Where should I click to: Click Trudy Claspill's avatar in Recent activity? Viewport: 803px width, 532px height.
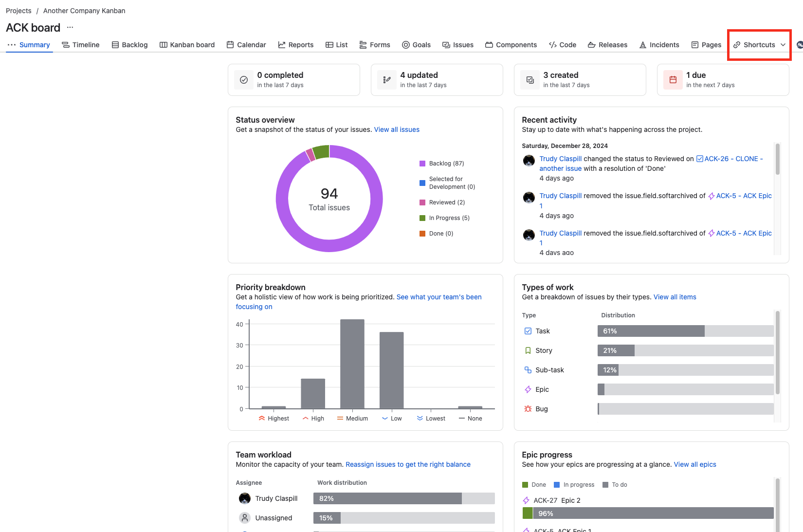point(529,160)
